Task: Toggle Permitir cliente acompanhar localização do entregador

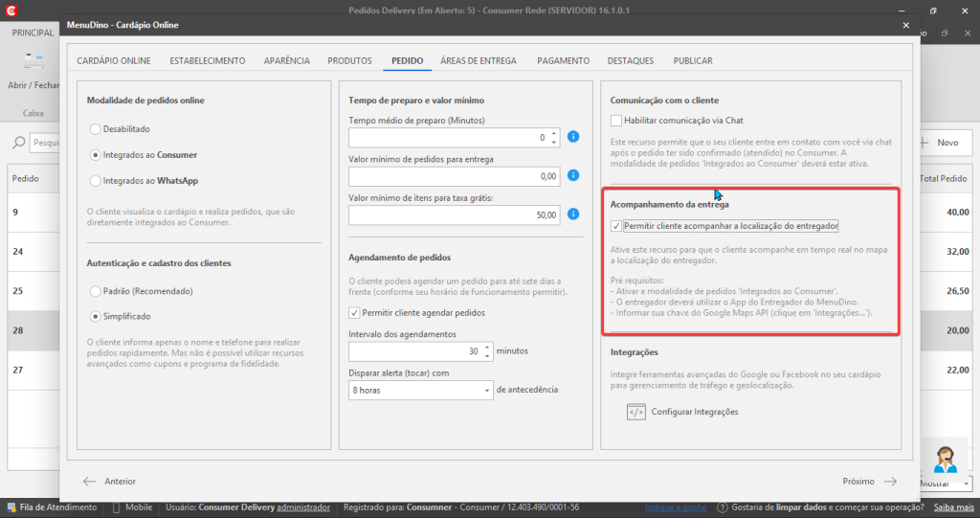Action: tap(616, 226)
